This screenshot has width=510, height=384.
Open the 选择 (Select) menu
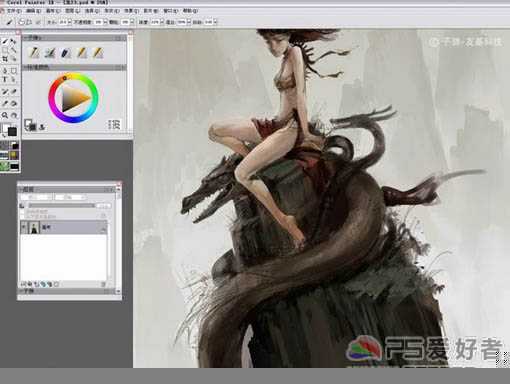point(92,11)
